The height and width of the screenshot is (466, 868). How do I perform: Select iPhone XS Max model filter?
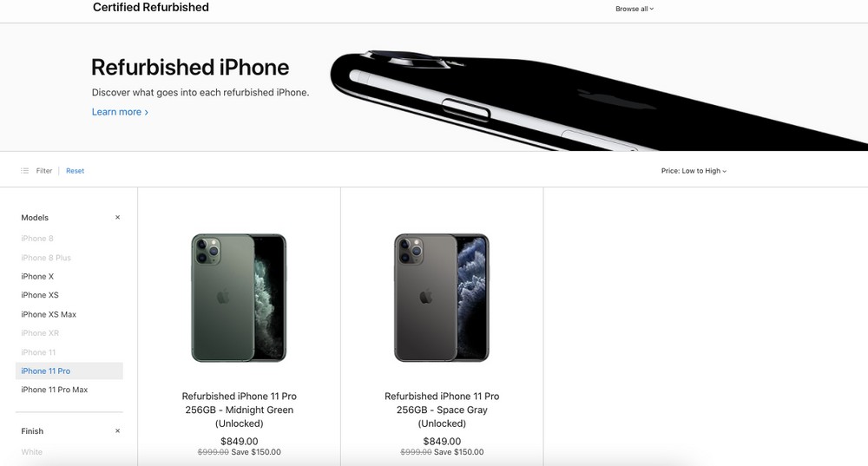[49, 314]
